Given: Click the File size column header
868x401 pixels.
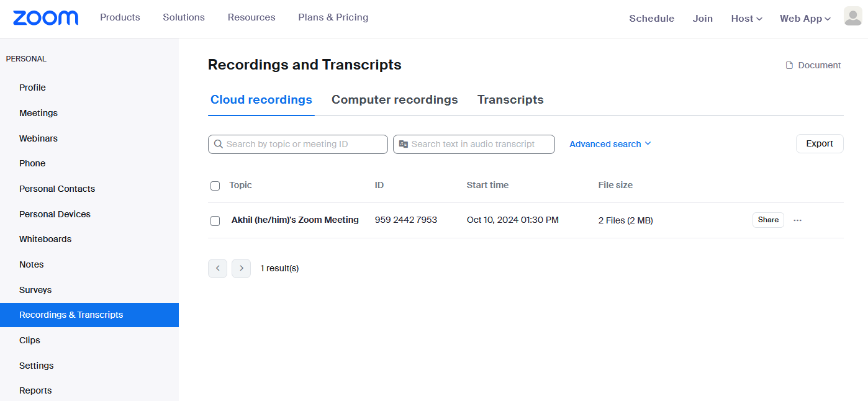Looking at the screenshot, I should (x=615, y=185).
